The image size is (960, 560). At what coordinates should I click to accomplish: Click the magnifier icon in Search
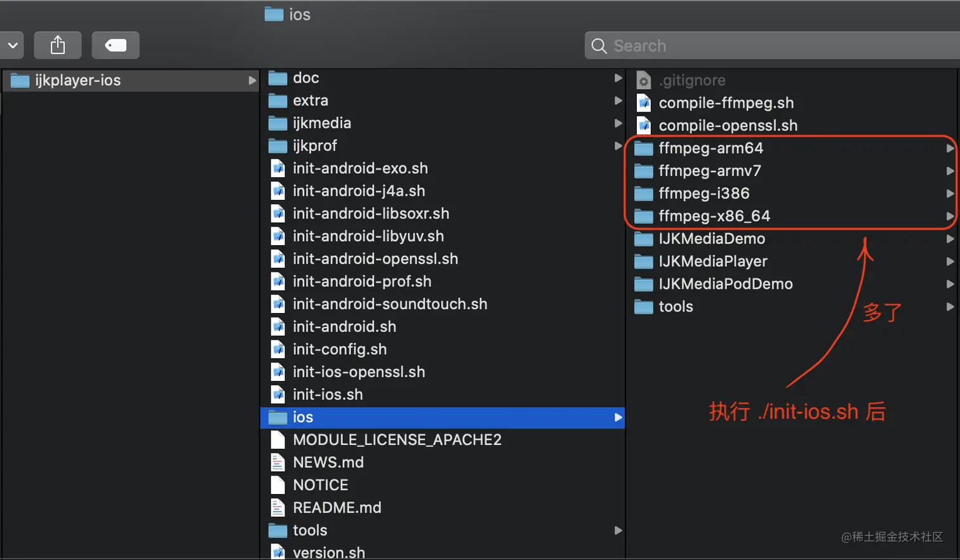tap(599, 46)
